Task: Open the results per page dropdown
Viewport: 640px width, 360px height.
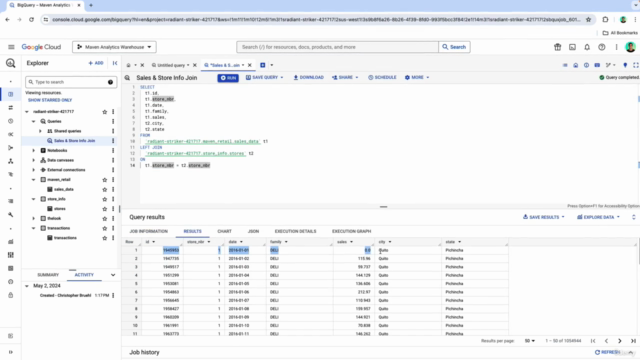Action: (x=529, y=341)
